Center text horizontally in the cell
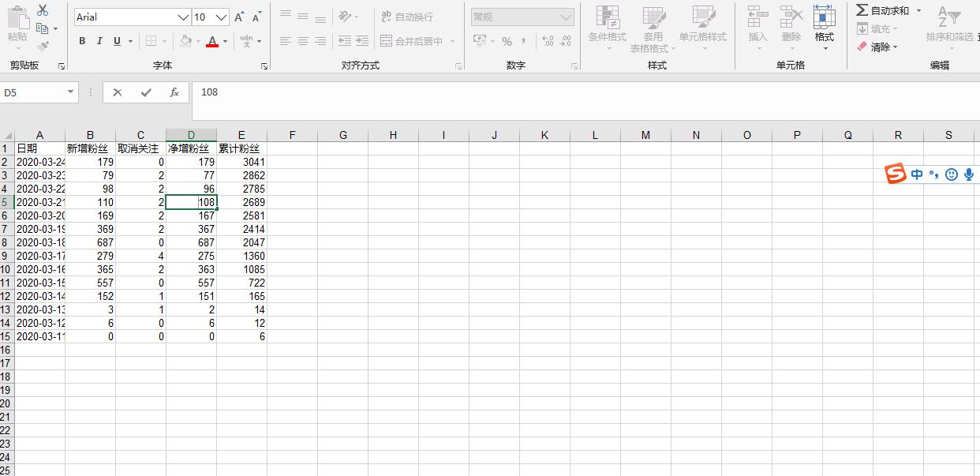980x476 pixels. tap(303, 41)
